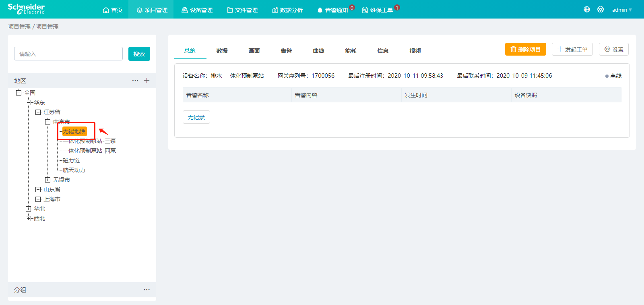644x305 pixels.
Task: Open the 设备管理 menu
Action: (x=197, y=10)
